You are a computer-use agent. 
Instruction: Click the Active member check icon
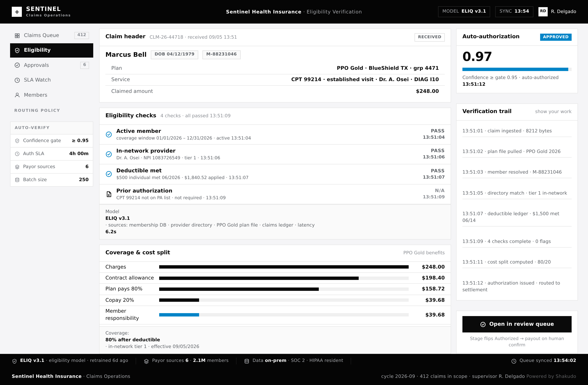click(x=109, y=134)
